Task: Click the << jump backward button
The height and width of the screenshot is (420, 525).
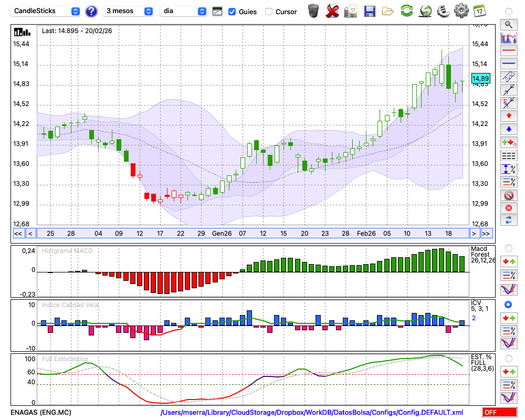Action: [18, 234]
